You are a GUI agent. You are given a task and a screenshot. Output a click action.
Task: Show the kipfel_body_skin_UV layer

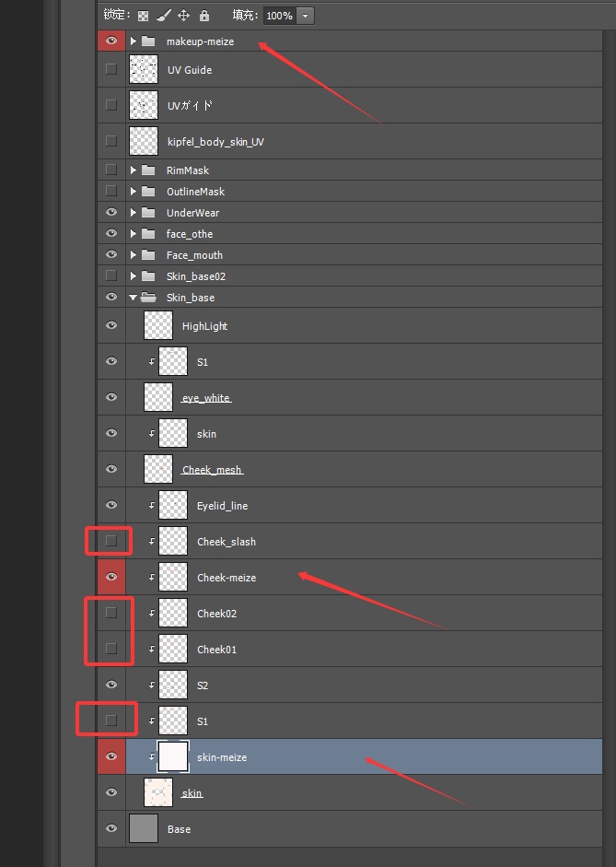coord(111,141)
